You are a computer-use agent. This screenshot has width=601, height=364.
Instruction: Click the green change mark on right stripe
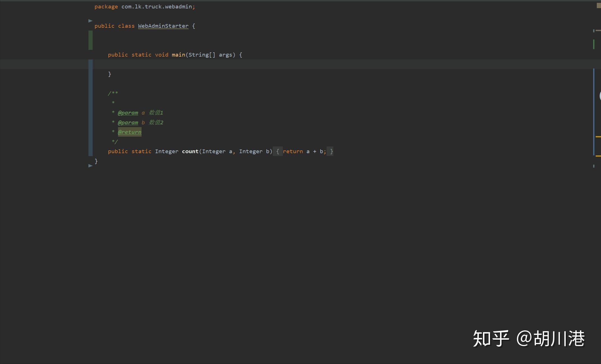[594, 44]
